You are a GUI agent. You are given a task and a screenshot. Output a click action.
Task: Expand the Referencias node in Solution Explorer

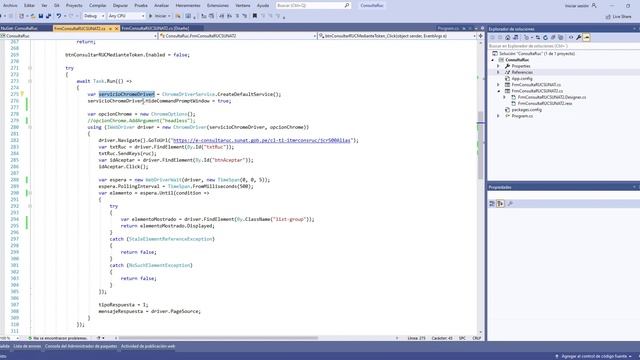tap(498, 72)
